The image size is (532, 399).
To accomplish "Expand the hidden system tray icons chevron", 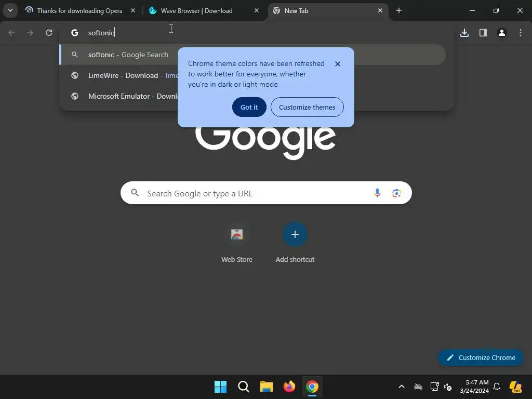I will (402, 387).
